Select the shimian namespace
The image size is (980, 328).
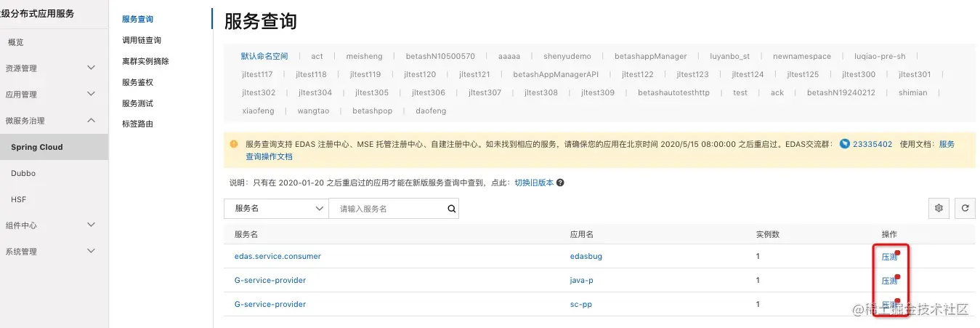point(912,92)
